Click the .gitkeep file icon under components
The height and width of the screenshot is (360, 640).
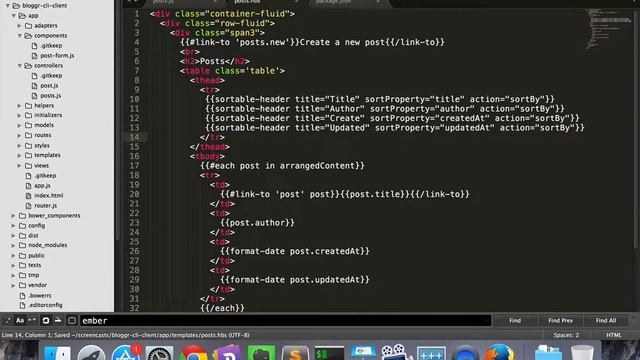click(x=34, y=46)
